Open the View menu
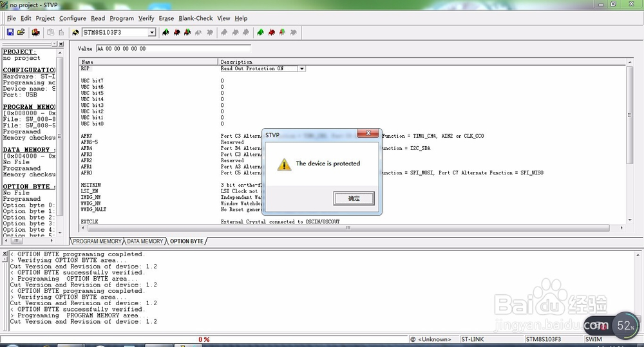 point(223,18)
